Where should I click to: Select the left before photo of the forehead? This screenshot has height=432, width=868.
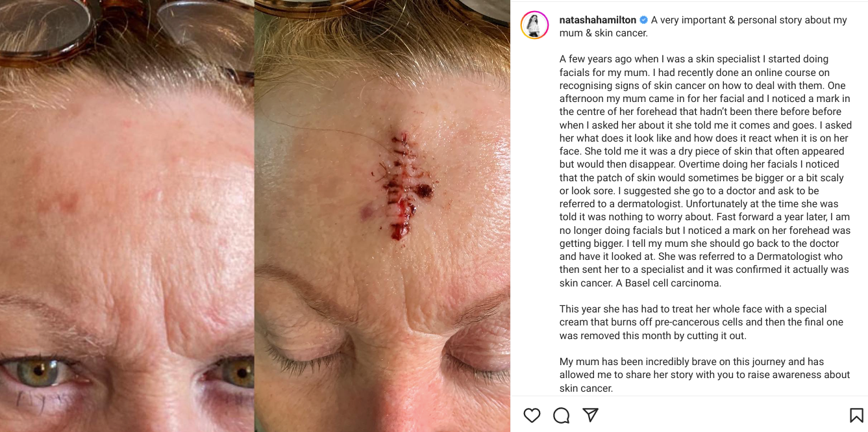[x=127, y=216]
